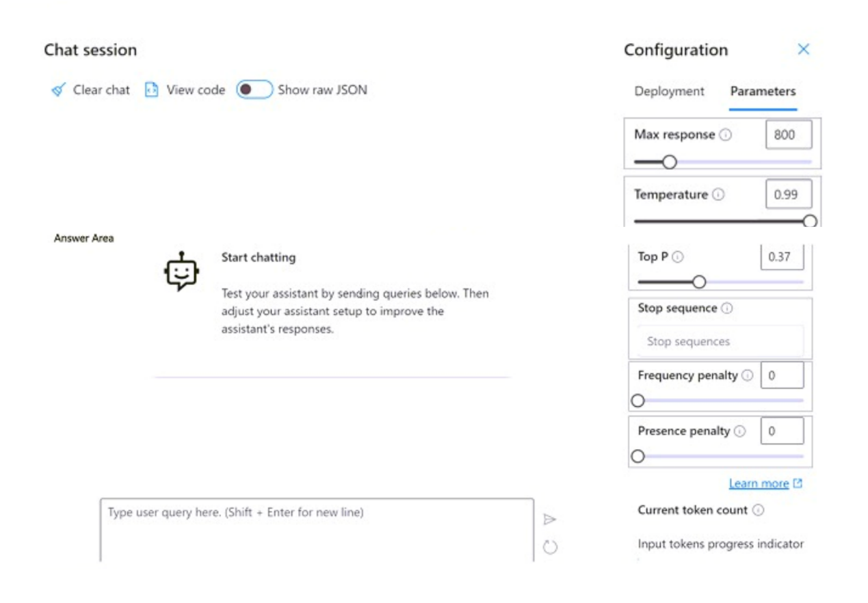
Task: Click the Clear chat broom icon
Action: coord(59,90)
